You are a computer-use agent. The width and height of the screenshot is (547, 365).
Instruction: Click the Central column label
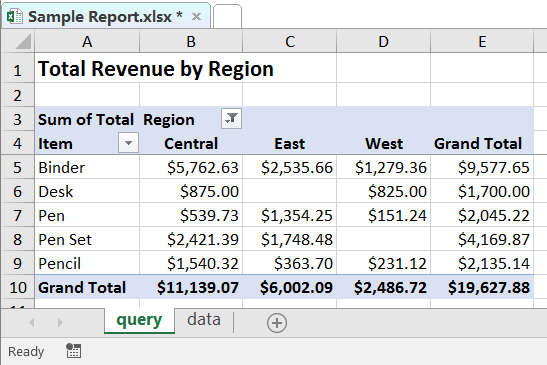pos(191,143)
